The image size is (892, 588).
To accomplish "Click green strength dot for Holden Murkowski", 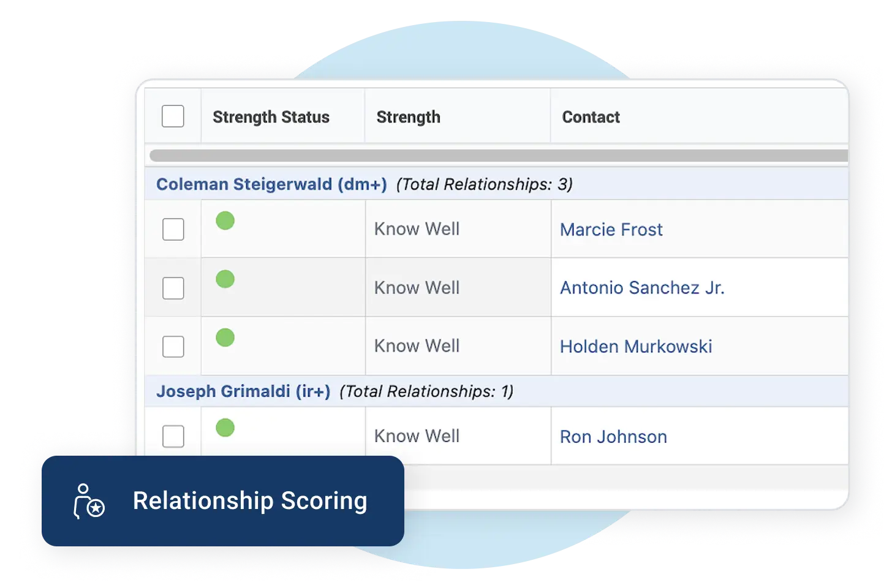I will click(x=225, y=337).
